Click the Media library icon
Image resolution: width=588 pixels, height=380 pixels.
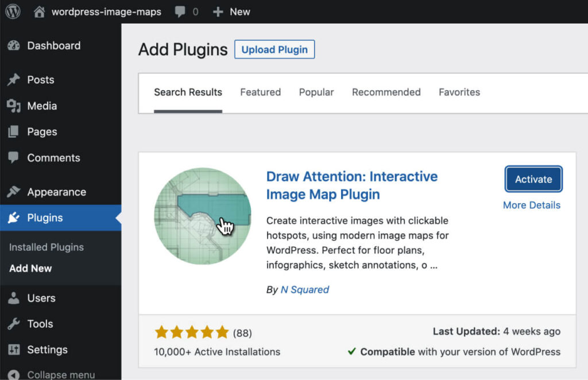[x=14, y=106]
